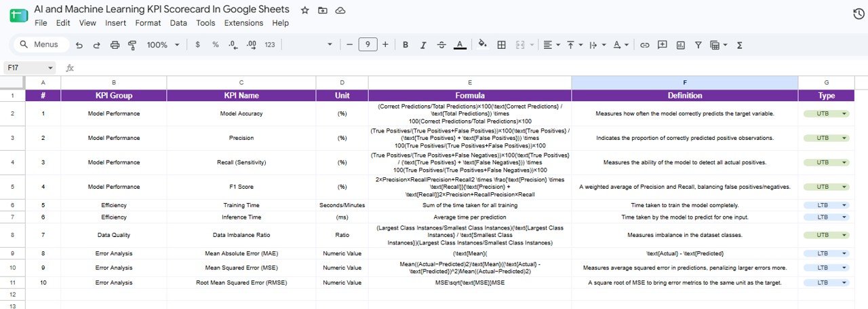Open the View menu
Viewport: 868px width, 309px height.
(87, 22)
